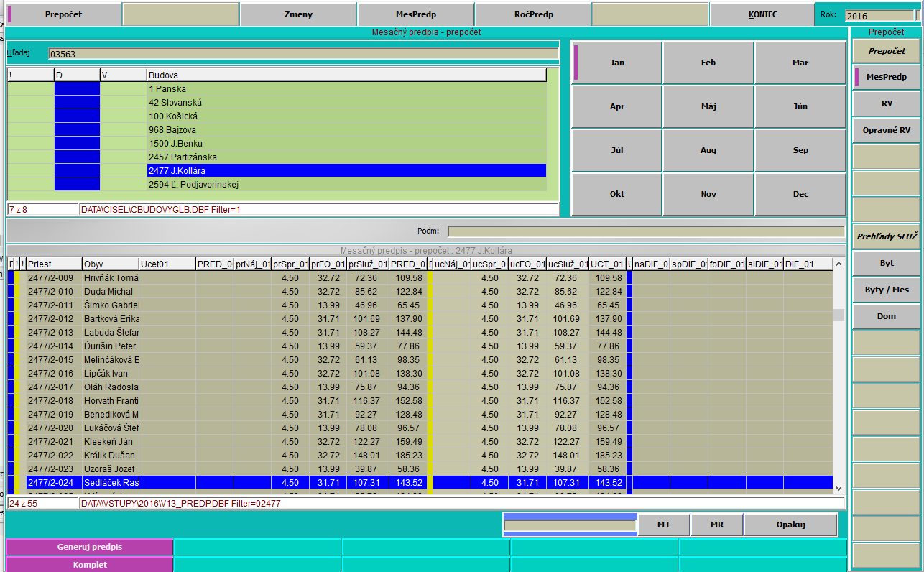Click the Obyv column header

110,264
